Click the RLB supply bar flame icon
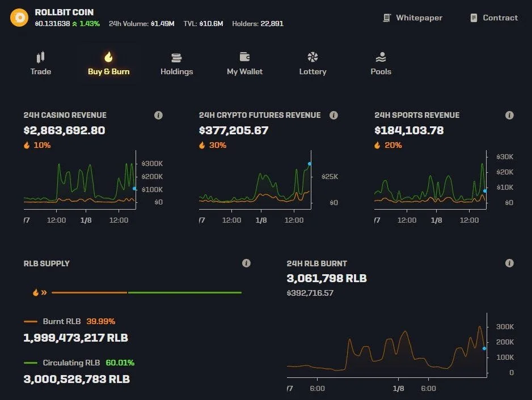532x400 pixels. point(36,292)
